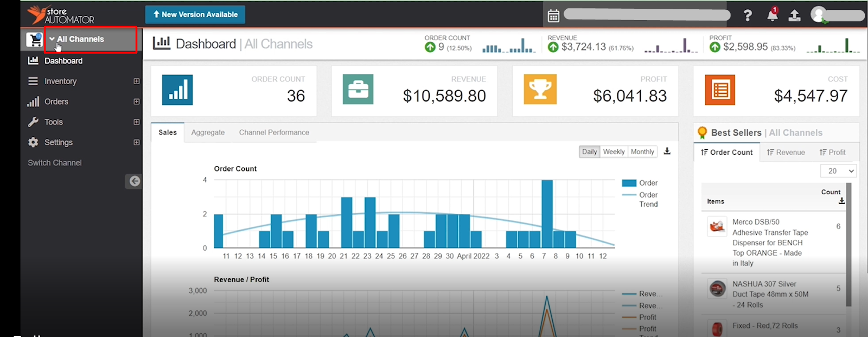Click the Fixed - Red,72 Rolls item

pos(765,326)
